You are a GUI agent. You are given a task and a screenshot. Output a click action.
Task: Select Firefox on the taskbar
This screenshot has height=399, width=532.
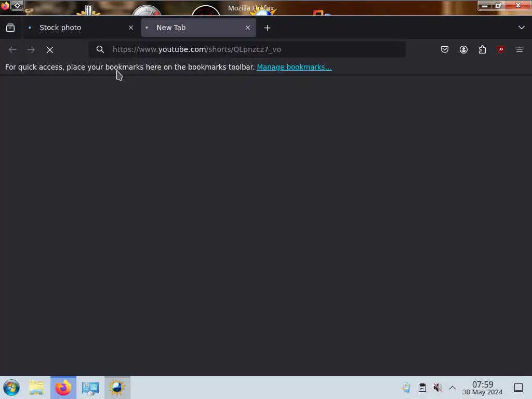tap(63, 388)
